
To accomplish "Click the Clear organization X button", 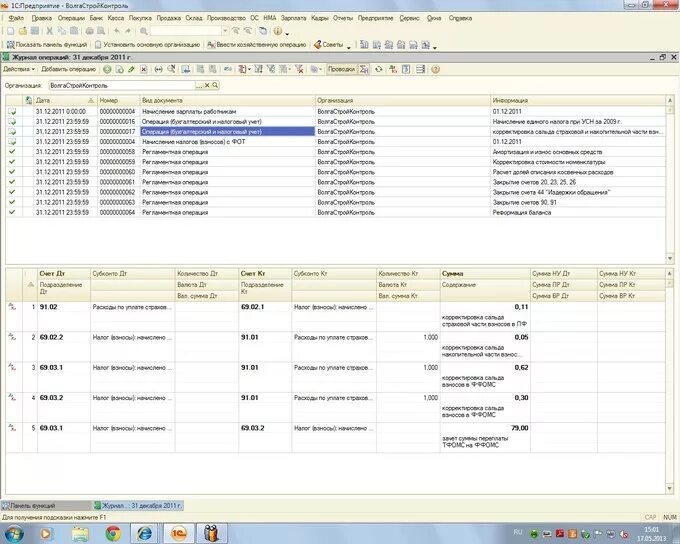I will (x=207, y=85).
